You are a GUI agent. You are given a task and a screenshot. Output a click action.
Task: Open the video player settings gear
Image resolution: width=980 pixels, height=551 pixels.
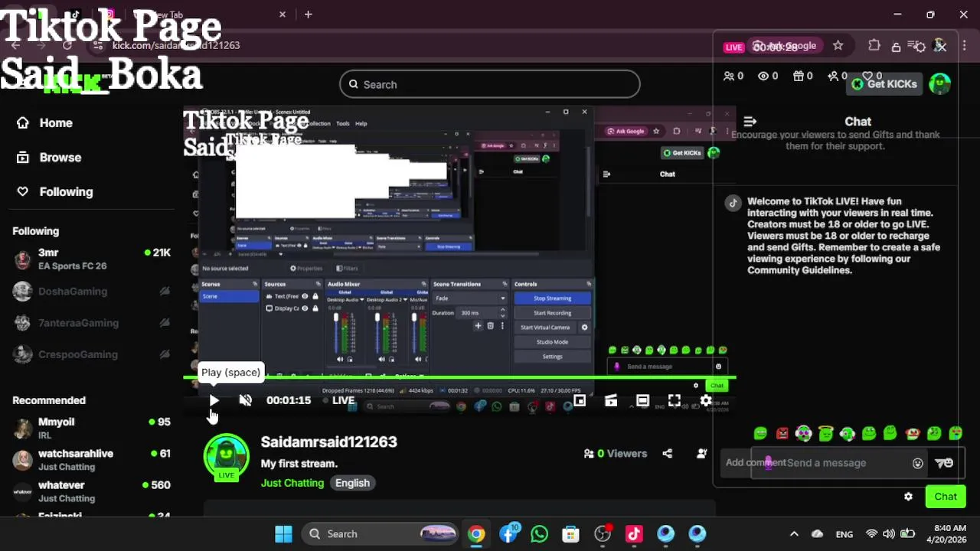pos(706,400)
